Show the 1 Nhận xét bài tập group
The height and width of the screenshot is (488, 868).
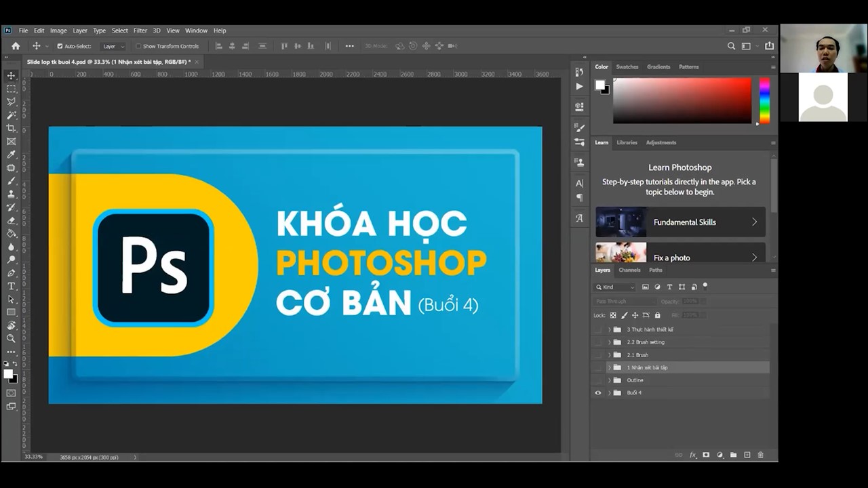(x=597, y=367)
